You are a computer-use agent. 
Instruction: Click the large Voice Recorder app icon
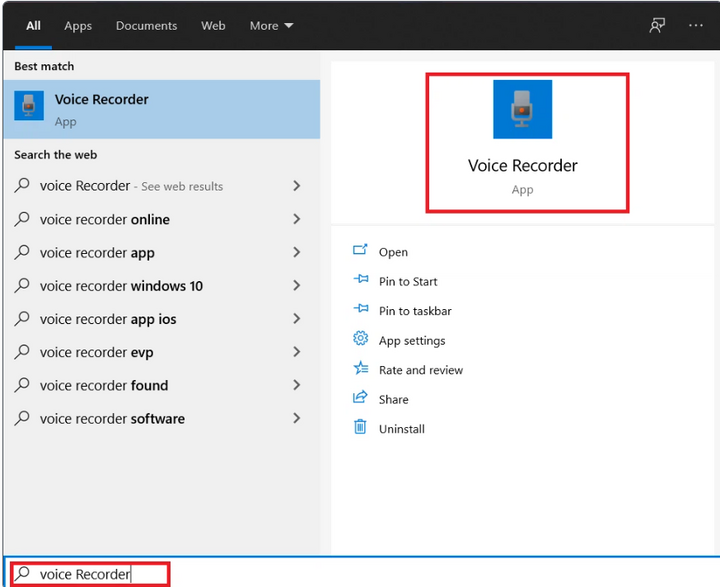point(522,109)
